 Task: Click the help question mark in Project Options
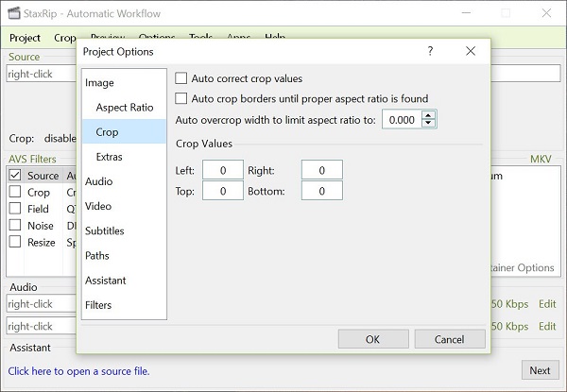[430, 51]
